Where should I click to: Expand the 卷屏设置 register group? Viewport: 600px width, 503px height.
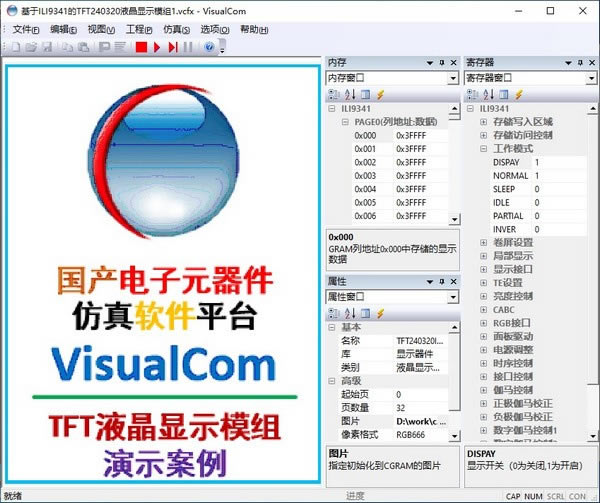click(x=484, y=243)
